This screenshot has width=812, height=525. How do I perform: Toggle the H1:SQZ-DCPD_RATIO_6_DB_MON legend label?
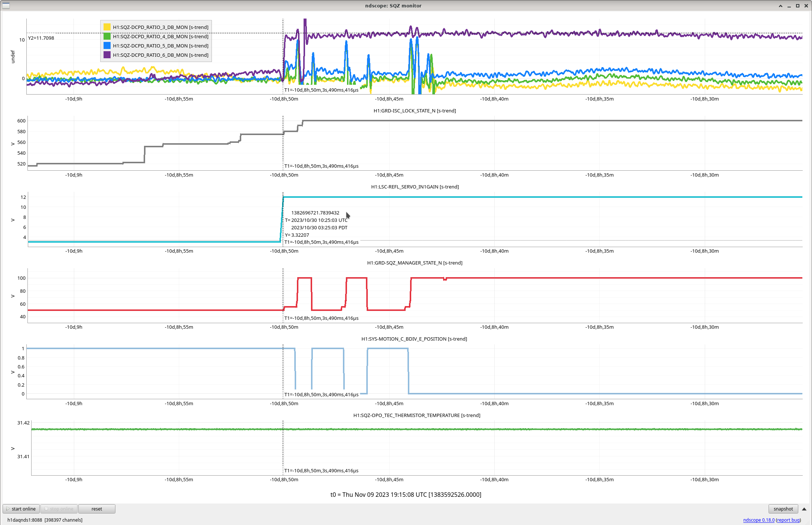pos(160,55)
